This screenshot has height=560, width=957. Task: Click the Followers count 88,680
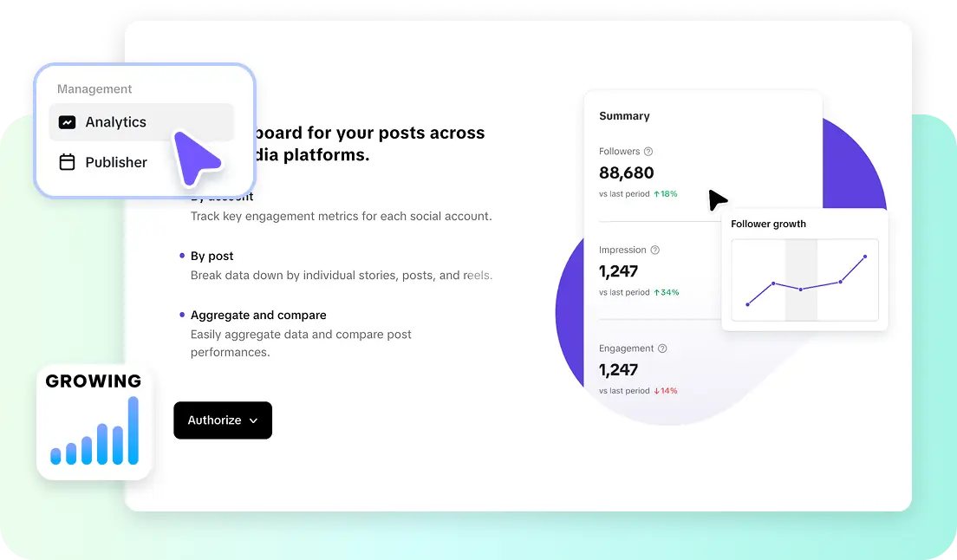(626, 173)
